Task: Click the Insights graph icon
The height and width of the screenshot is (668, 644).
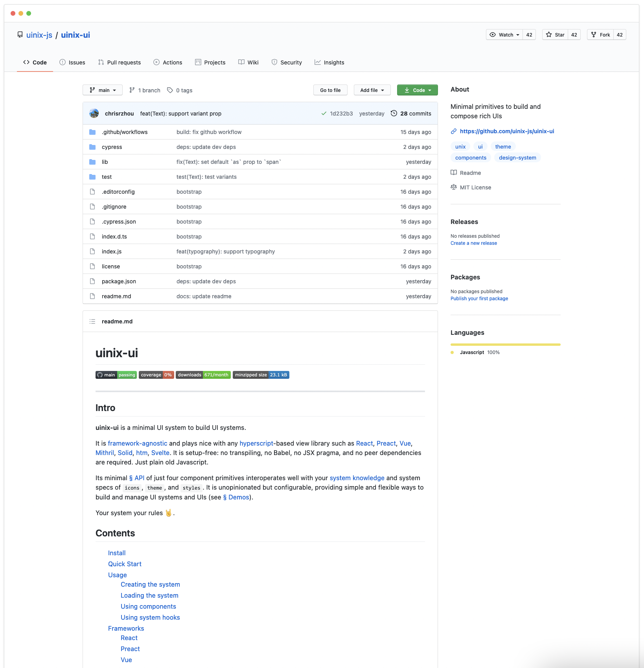Action: (x=318, y=62)
